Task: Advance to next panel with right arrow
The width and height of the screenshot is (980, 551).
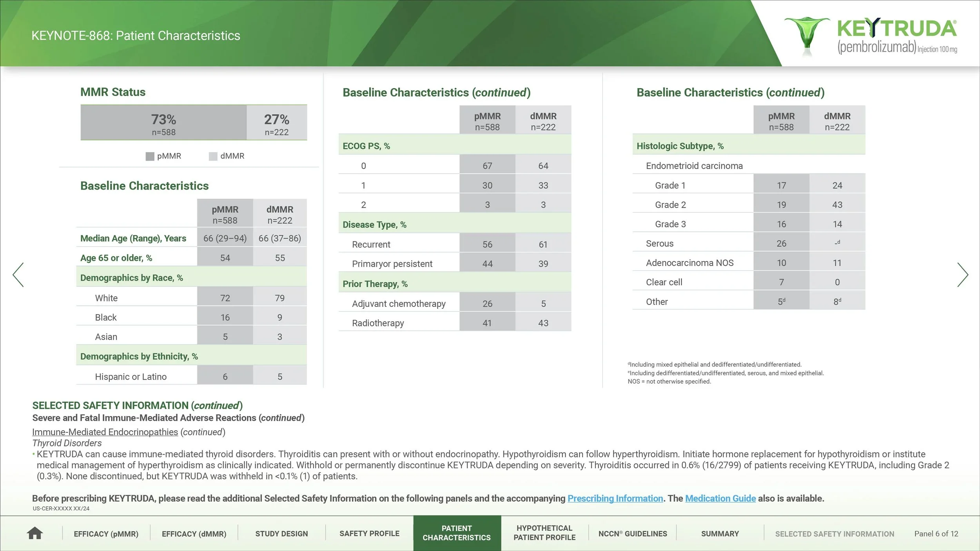Action: pyautogui.click(x=963, y=275)
